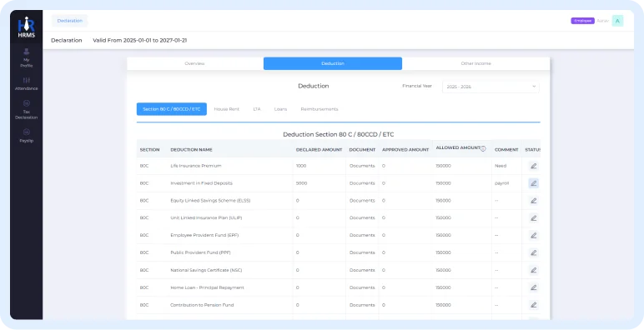The image size is (644, 330).
Task: Select the House Rent sub-tab
Action: [226, 109]
